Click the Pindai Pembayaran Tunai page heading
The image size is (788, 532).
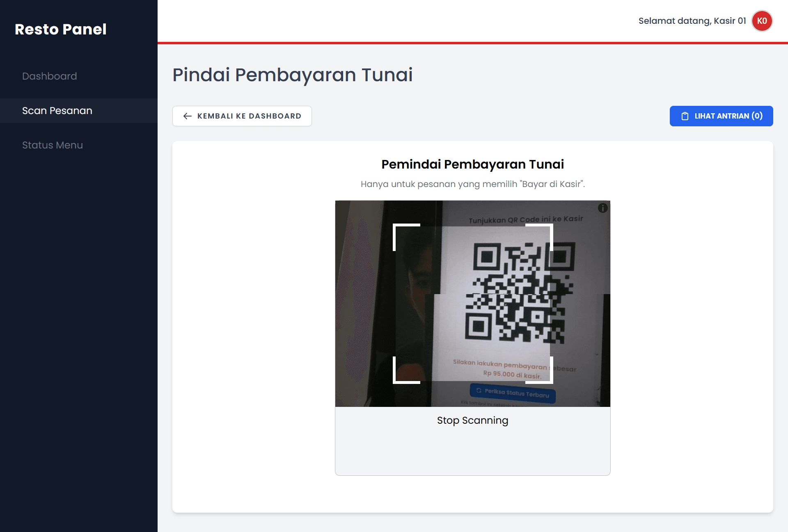click(292, 75)
